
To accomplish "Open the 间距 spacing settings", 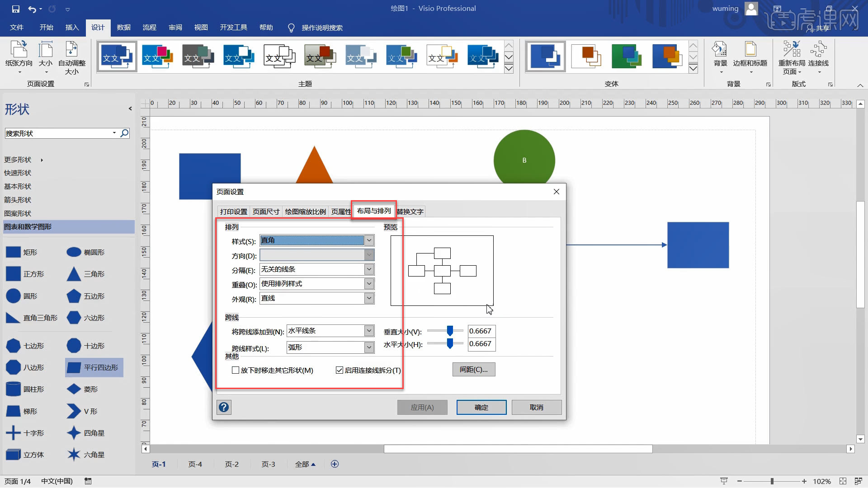I will point(473,369).
